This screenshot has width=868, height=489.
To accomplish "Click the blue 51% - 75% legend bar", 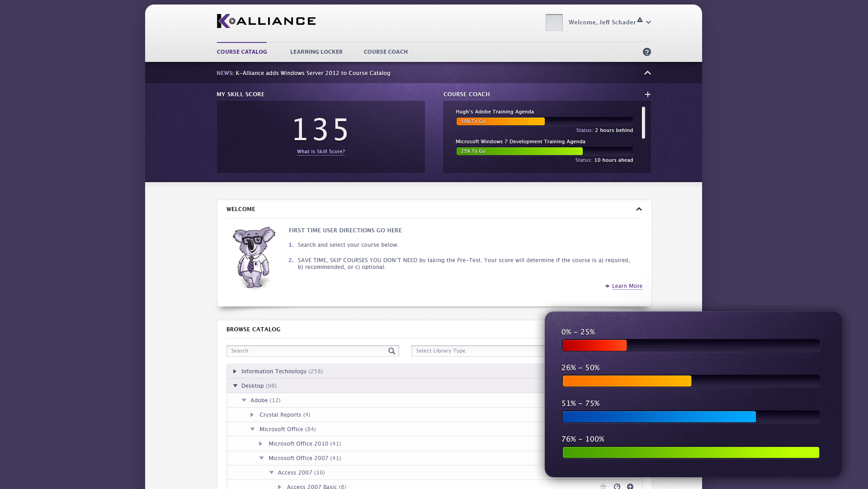I will point(659,417).
